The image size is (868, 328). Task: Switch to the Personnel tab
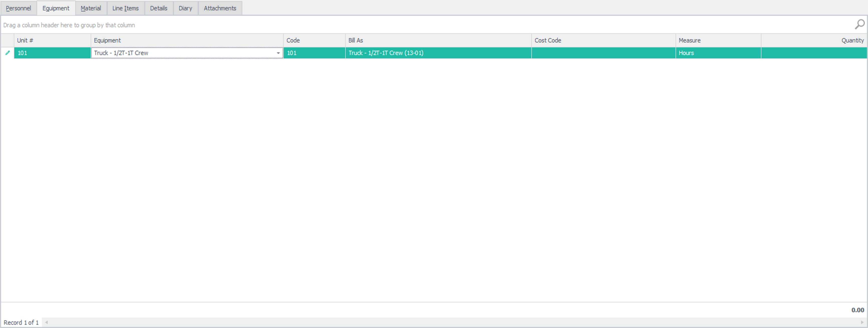(19, 8)
